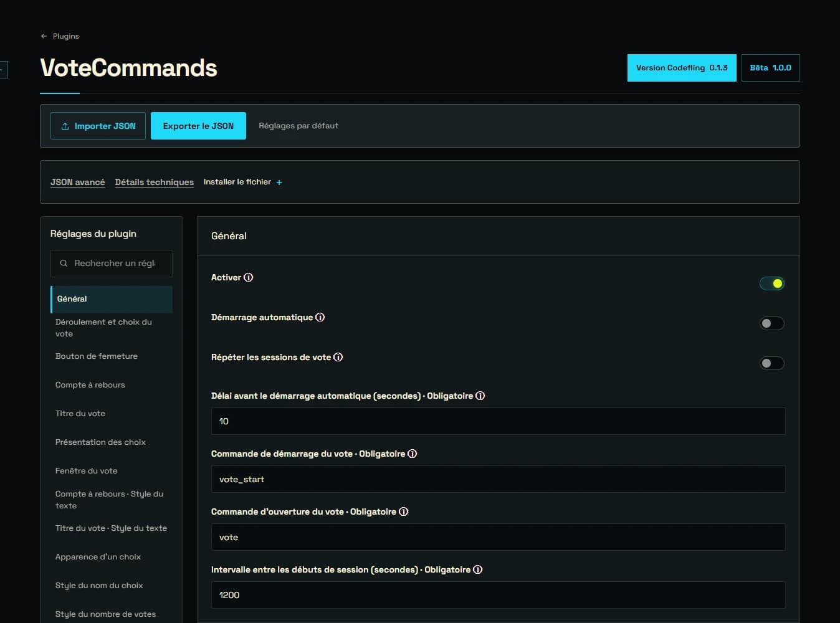Open the JSON avancé section

[78, 182]
